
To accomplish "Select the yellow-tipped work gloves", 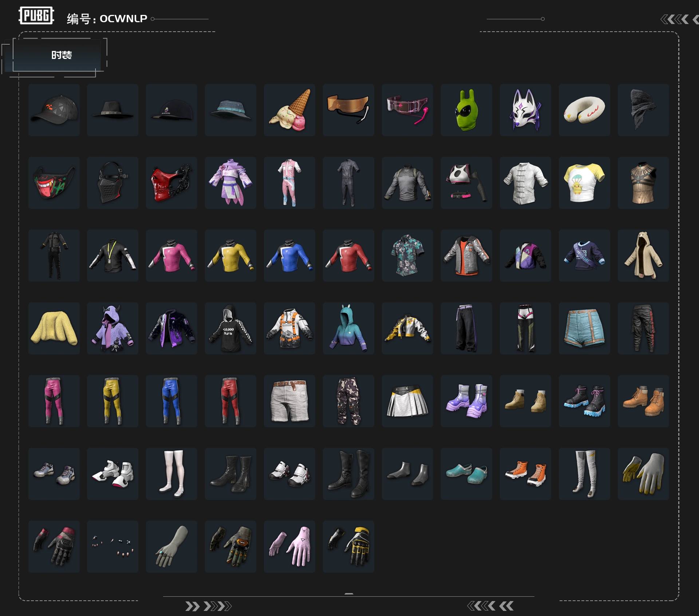I will tap(643, 474).
